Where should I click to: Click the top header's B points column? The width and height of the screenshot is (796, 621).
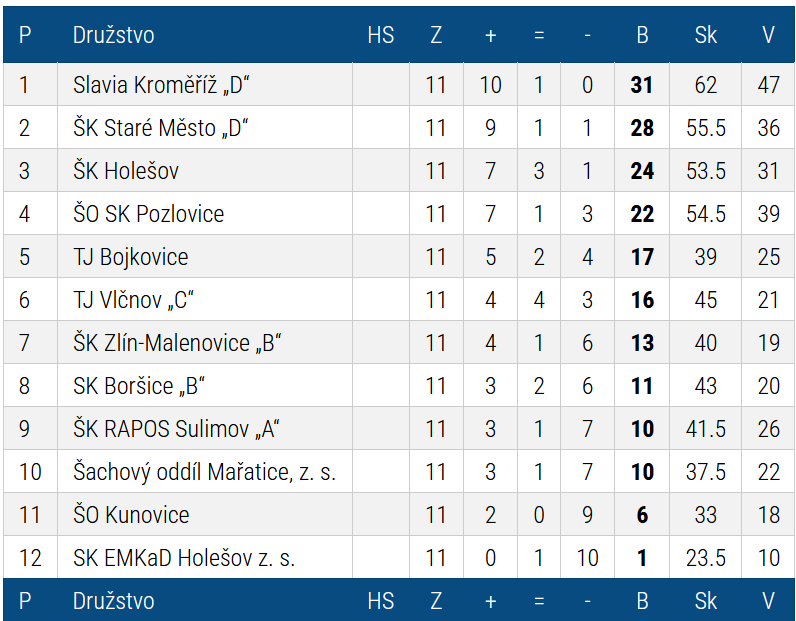(642, 35)
